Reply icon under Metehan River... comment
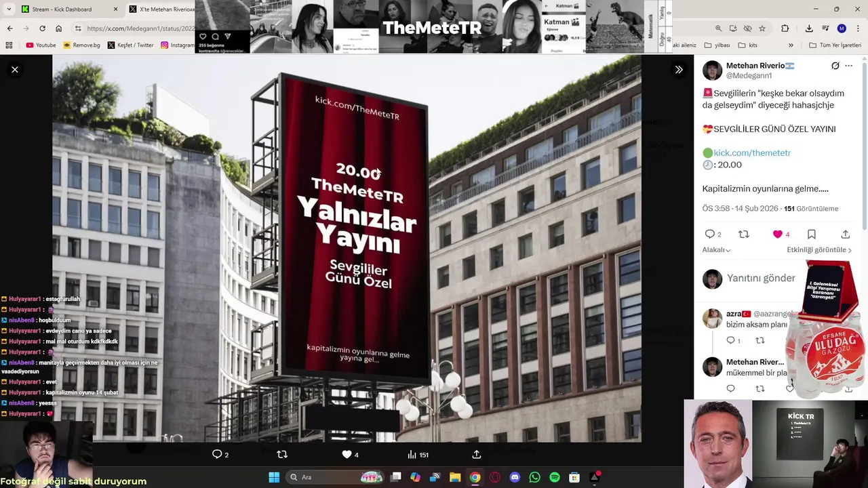 point(730,388)
